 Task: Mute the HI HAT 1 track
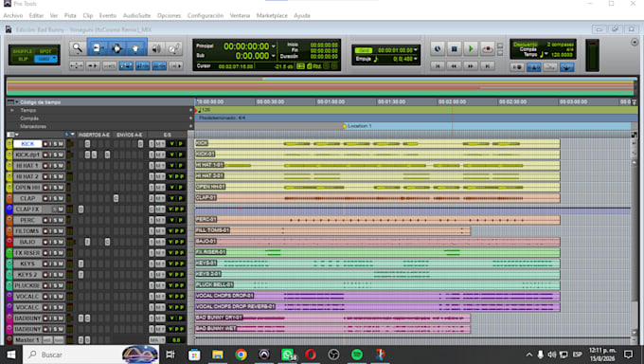click(61, 165)
